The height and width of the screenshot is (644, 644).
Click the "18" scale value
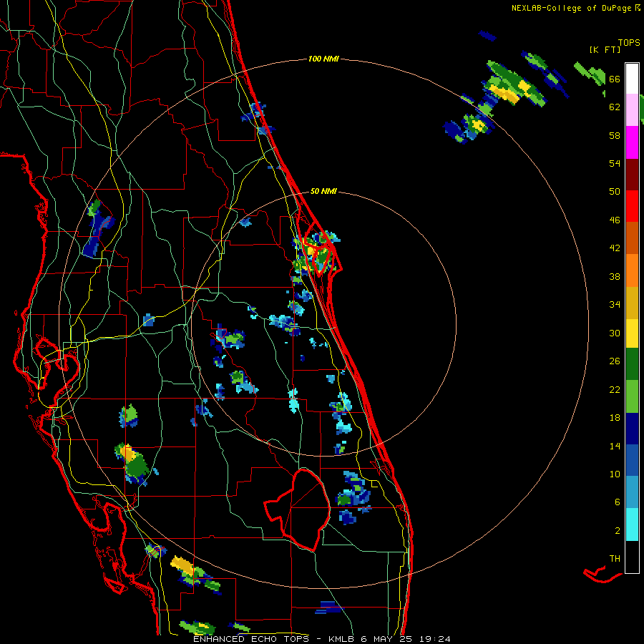pos(615,418)
